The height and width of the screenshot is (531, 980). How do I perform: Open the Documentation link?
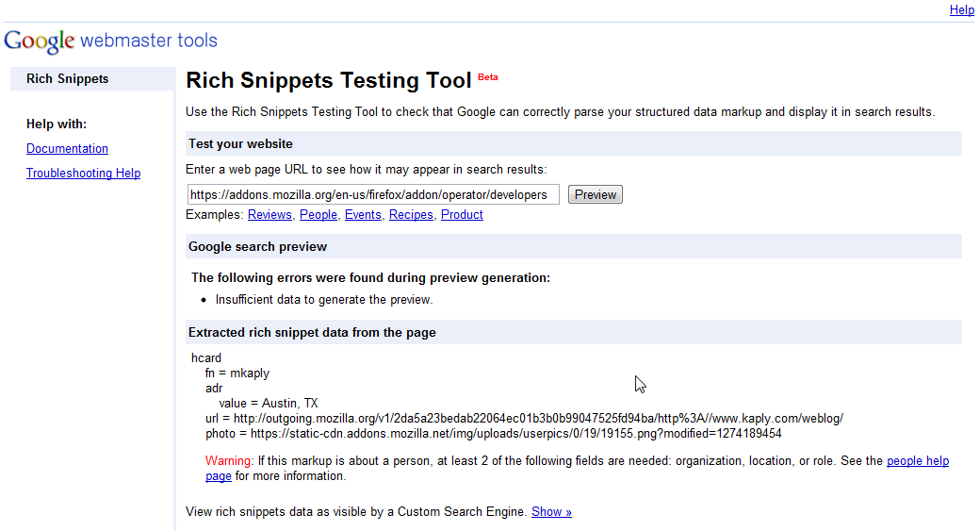[67, 148]
